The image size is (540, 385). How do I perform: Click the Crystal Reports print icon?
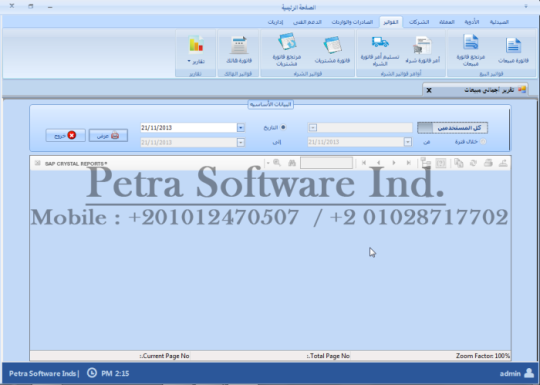click(488, 163)
